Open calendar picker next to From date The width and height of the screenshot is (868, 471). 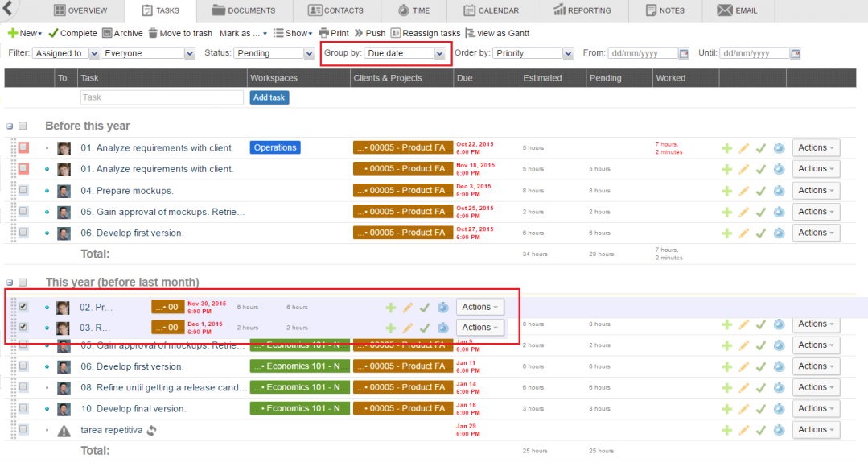pyautogui.click(x=684, y=54)
